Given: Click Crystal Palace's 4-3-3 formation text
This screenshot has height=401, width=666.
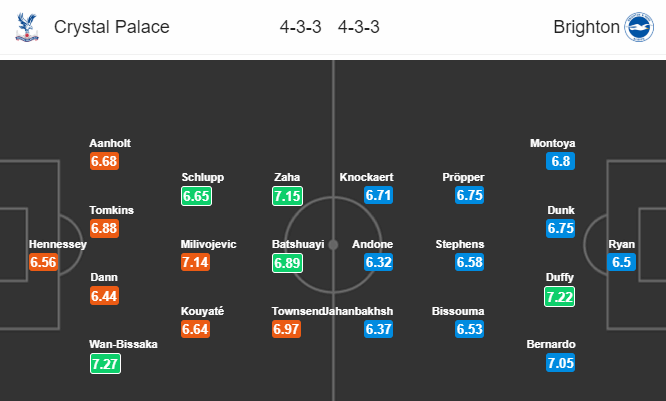Looking at the screenshot, I should 300,27.
